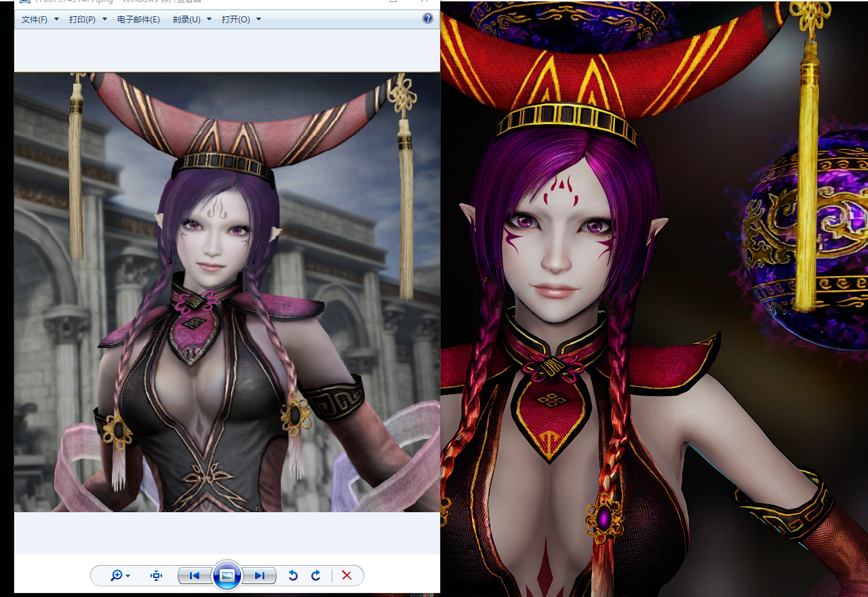This screenshot has width=868, height=597.
Task: Rotate the photo counterclockwise
Action: click(293, 575)
